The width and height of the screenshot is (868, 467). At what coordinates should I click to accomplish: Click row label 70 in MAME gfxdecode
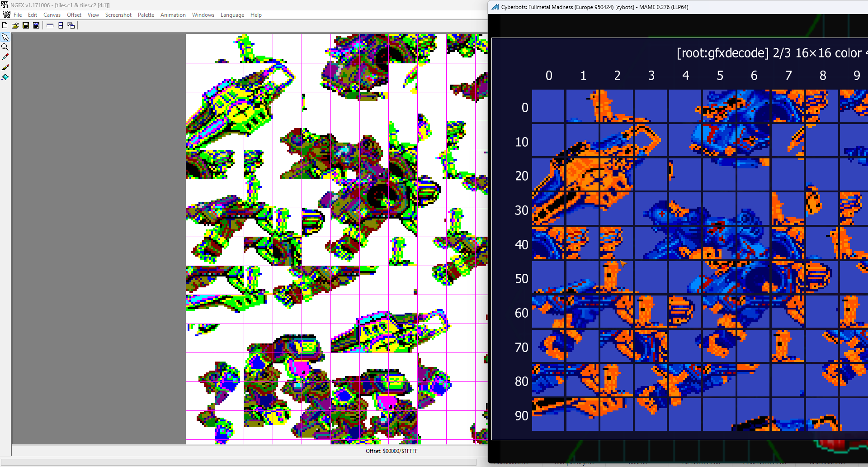point(522,348)
